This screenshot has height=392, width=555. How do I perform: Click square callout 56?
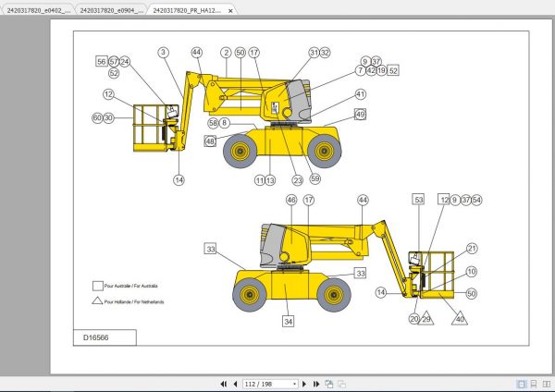coord(102,62)
